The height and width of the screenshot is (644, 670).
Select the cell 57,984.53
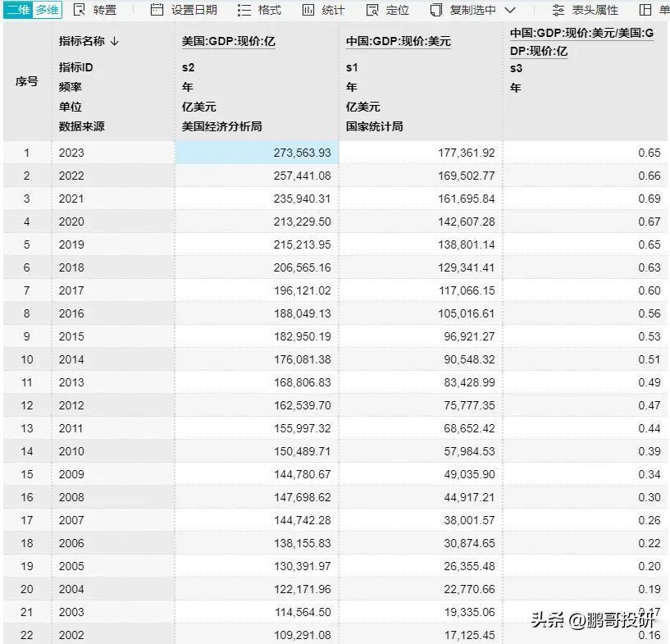(x=421, y=451)
